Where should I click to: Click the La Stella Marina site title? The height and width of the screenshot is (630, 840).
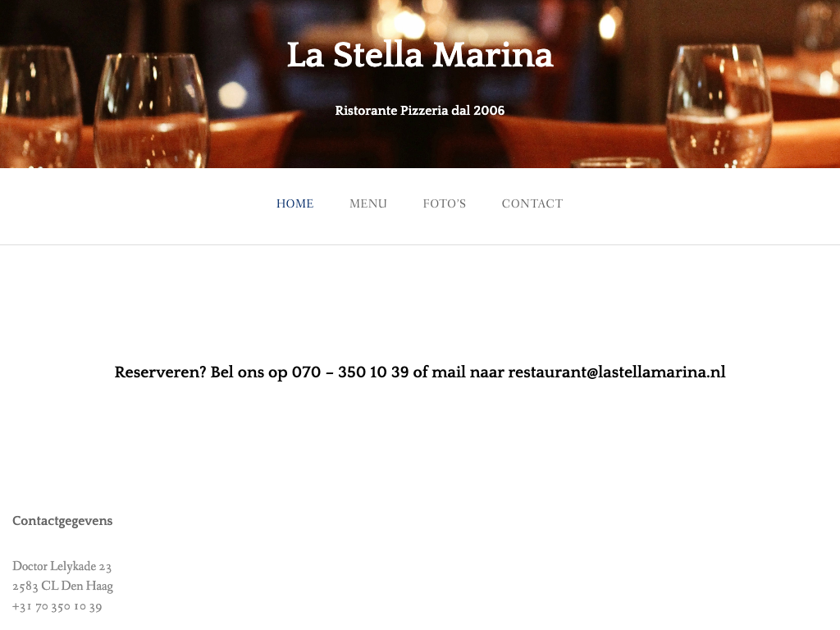click(x=420, y=56)
